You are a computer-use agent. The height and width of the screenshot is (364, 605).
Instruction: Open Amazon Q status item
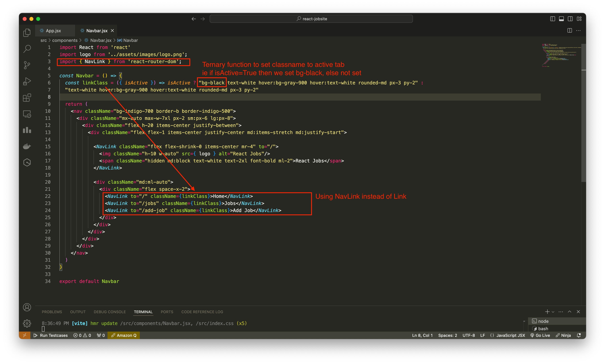click(x=124, y=335)
